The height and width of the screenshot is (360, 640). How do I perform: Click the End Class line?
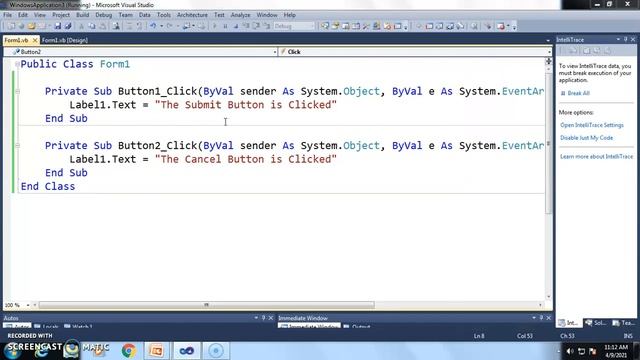(x=48, y=187)
